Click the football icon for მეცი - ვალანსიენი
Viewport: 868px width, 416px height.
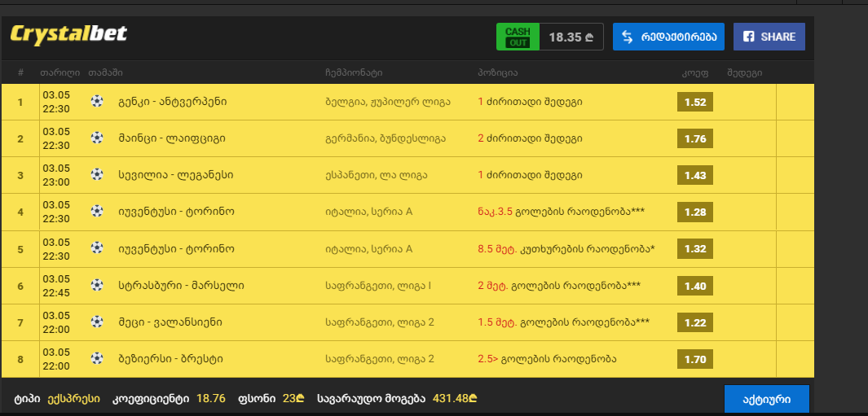tap(97, 322)
